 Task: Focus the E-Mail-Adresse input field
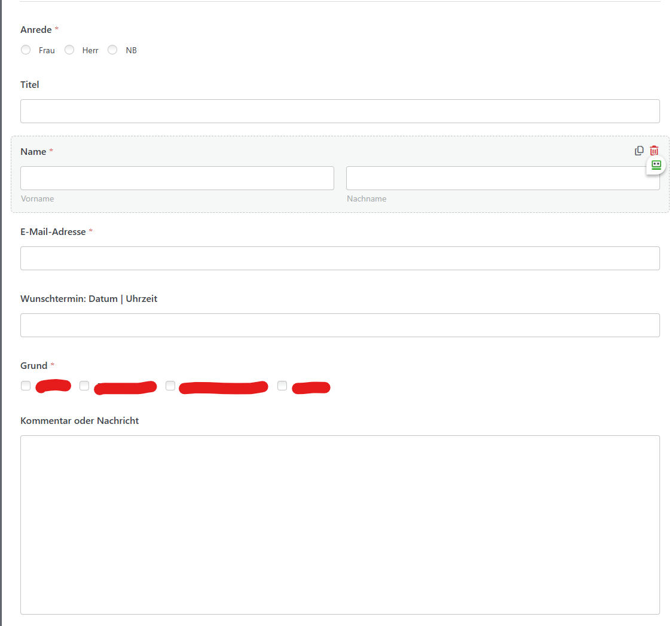340,258
